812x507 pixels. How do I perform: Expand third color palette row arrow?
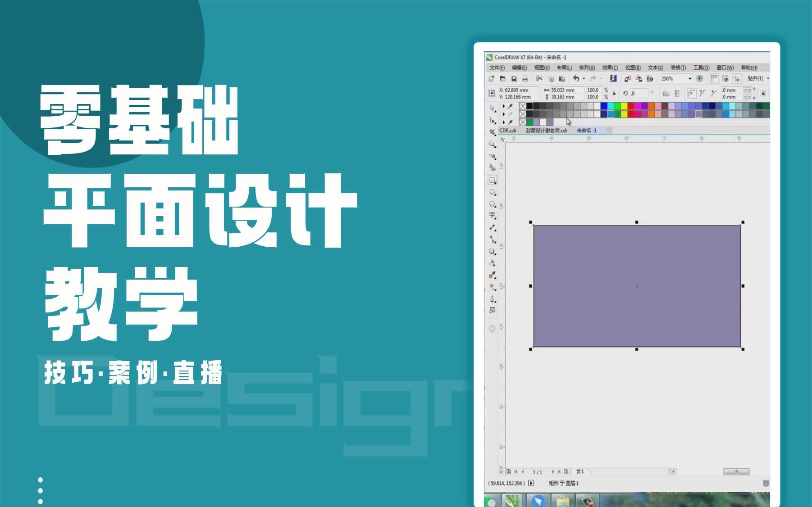[504, 122]
